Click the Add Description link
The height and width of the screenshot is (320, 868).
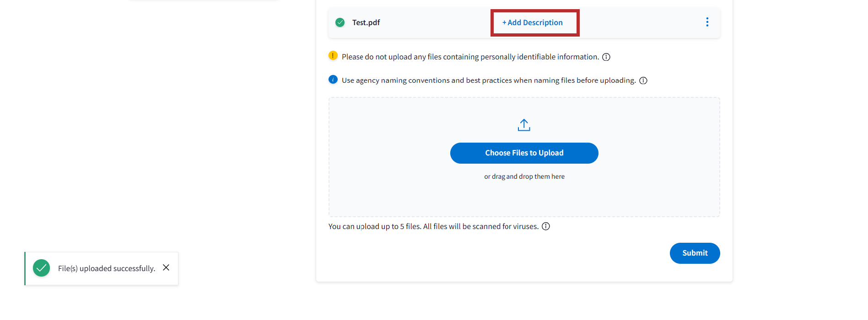(533, 22)
